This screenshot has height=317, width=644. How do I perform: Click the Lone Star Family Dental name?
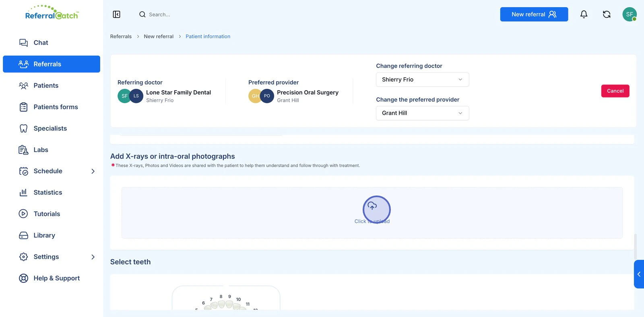(x=178, y=93)
